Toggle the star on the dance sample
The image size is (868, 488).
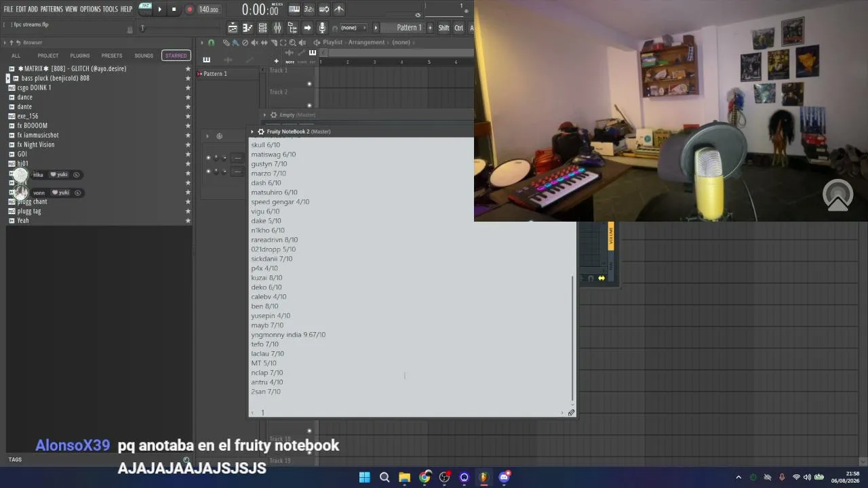tap(188, 98)
